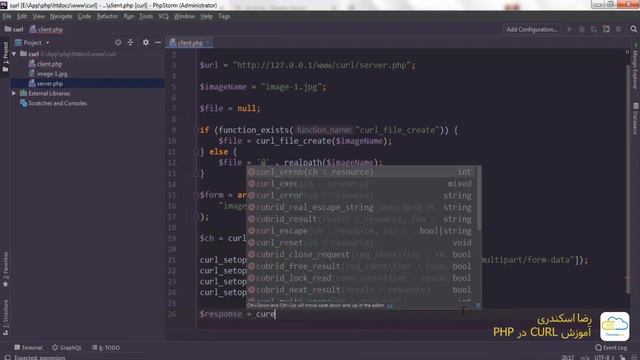Choose cubrid_close_request suggestion
Screen dimensions: 640x360
361,254
